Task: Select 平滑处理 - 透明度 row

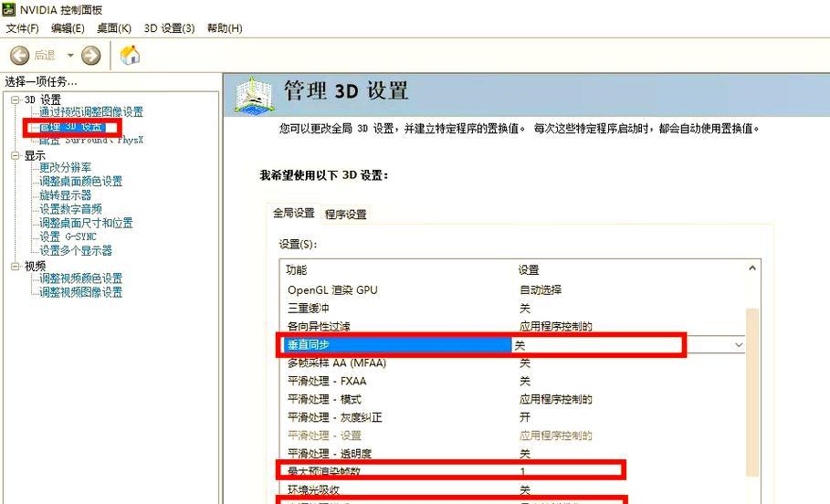Action: pyautogui.click(x=512, y=454)
